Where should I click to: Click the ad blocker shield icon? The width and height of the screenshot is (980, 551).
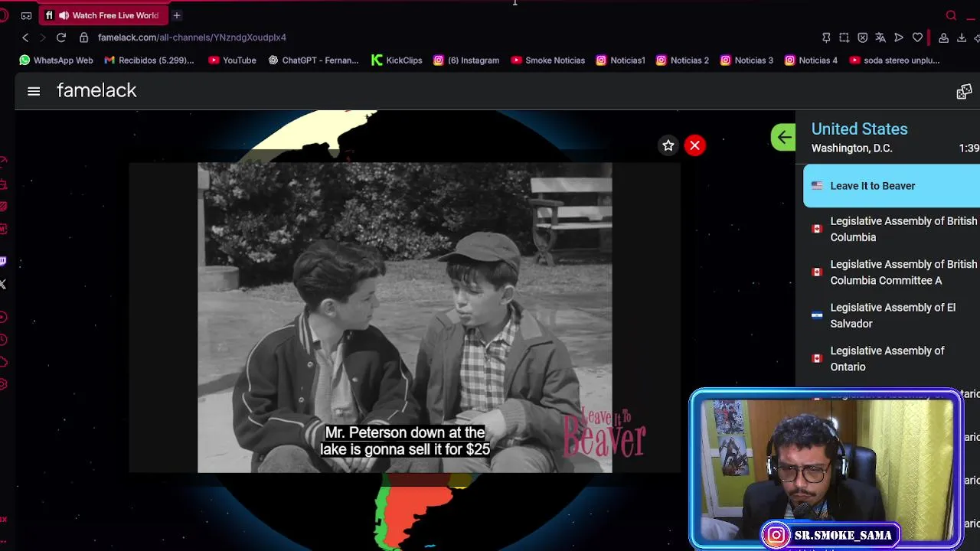[x=862, y=37]
